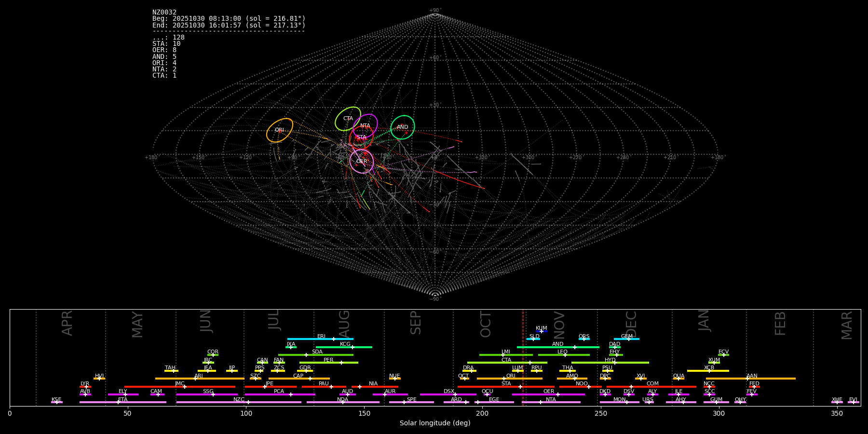Click the KSE shower marker in timeline
Image resolution: width=868 pixels, height=434 pixels.
point(56,402)
